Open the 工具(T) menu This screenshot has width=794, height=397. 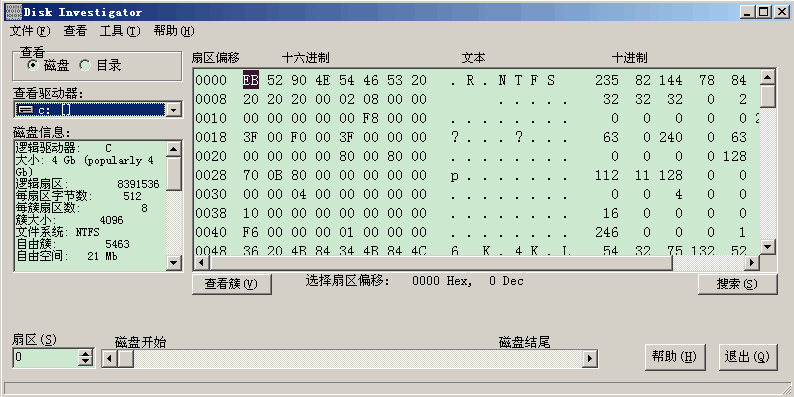pyautogui.click(x=120, y=31)
